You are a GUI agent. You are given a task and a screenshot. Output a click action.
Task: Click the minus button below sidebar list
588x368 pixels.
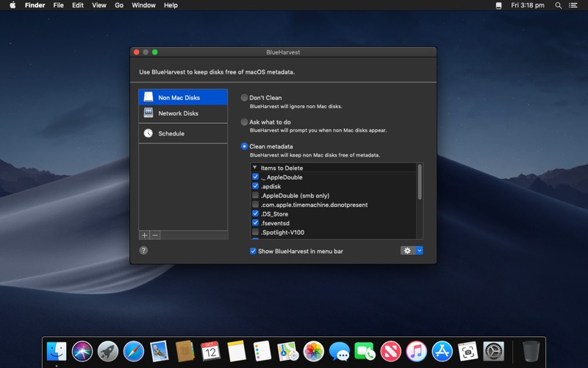pos(155,236)
